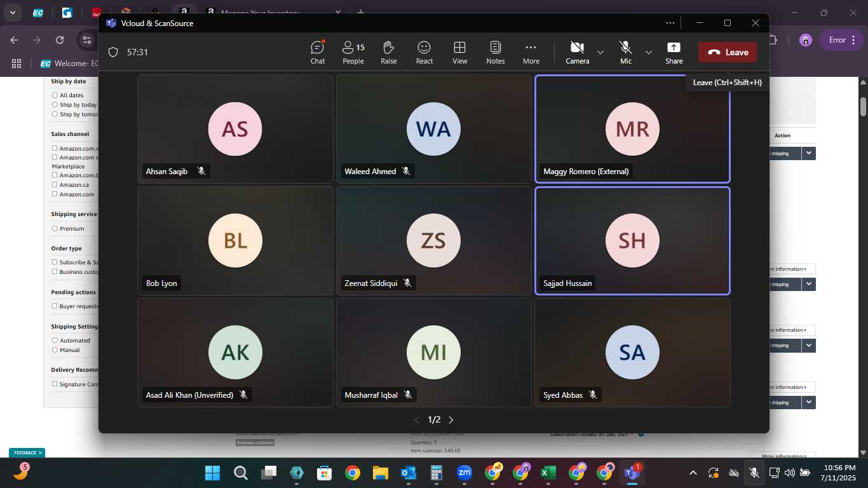The height and width of the screenshot is (488, 868).
Task: Select Maggy Romero (External) tile
Action: click(x=632, y=129)
